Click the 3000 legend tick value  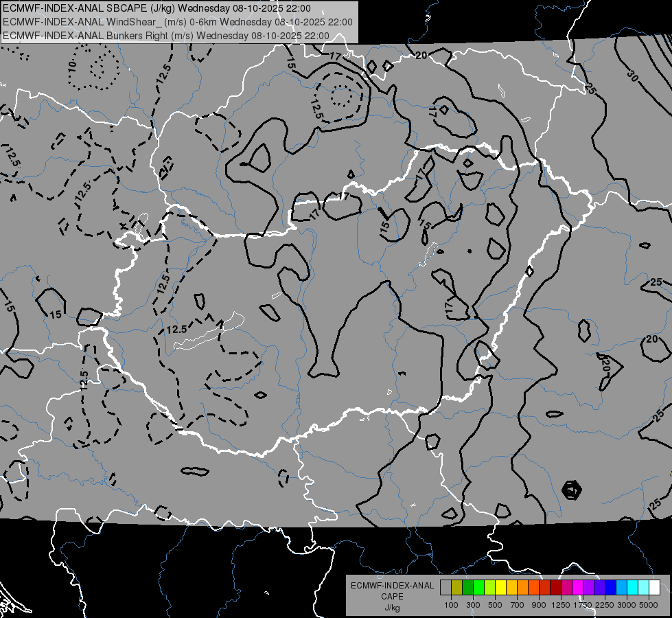(627, 605)
